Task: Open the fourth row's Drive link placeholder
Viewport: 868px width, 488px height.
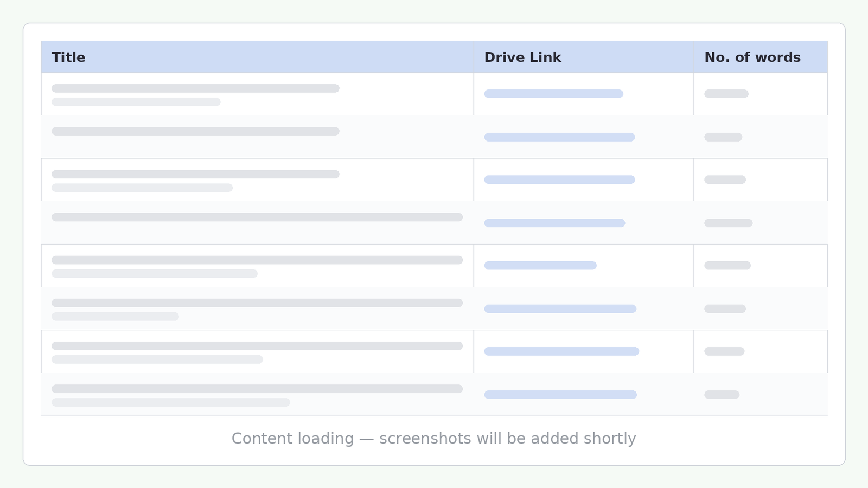Action: coord(554,223)
